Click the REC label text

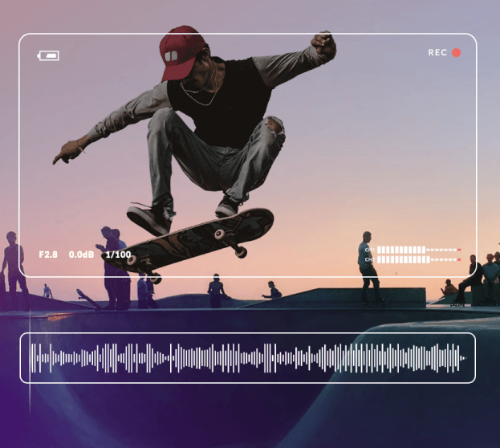click(437, 53)
